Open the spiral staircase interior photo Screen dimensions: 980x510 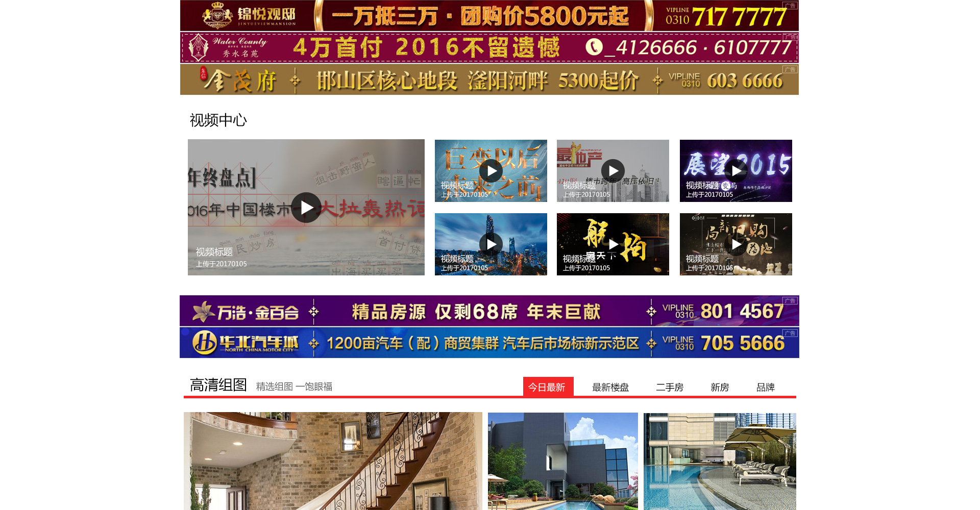point(333,461)
